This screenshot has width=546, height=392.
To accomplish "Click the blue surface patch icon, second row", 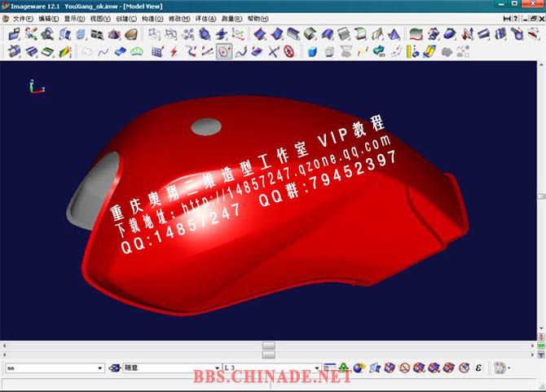I will point(120,52).
